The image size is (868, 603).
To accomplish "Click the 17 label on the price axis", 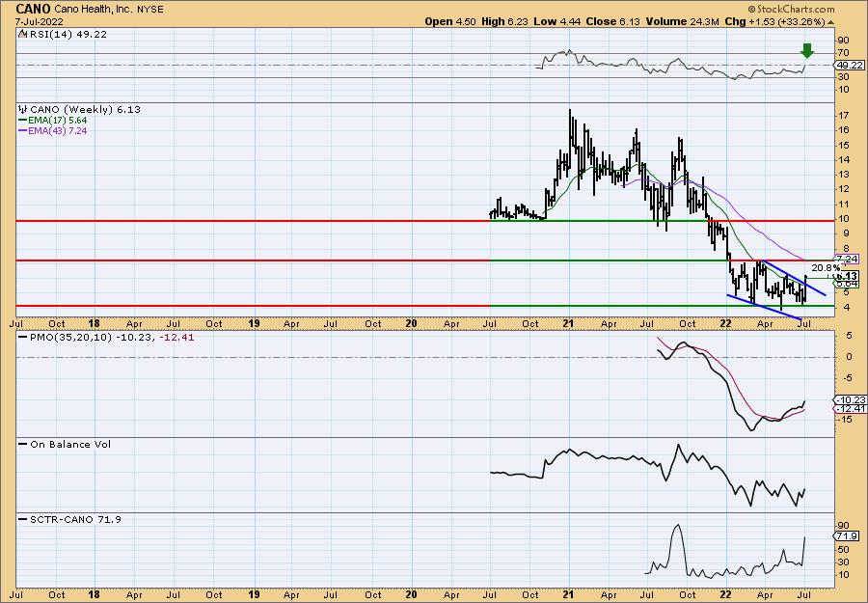I will (844, 115).
